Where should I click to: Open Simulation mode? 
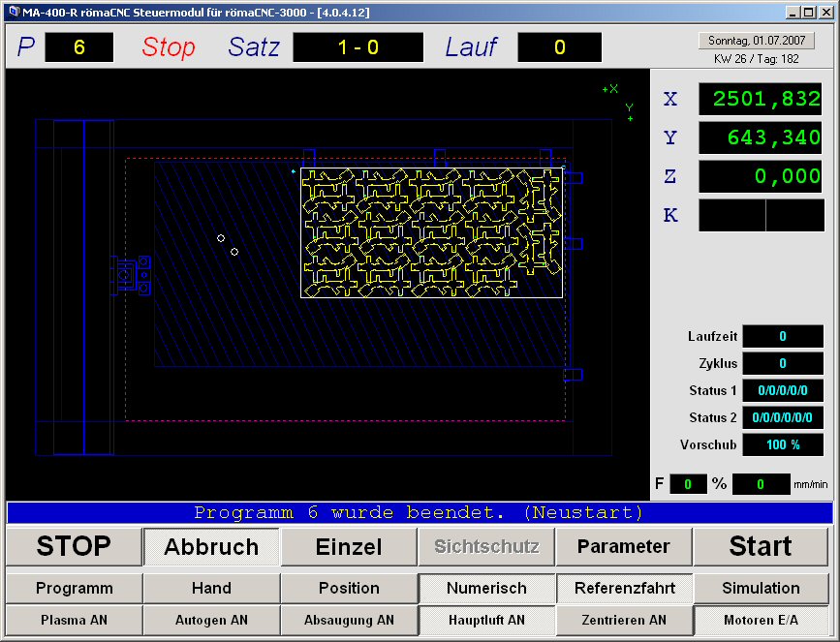tap(761, 588)
